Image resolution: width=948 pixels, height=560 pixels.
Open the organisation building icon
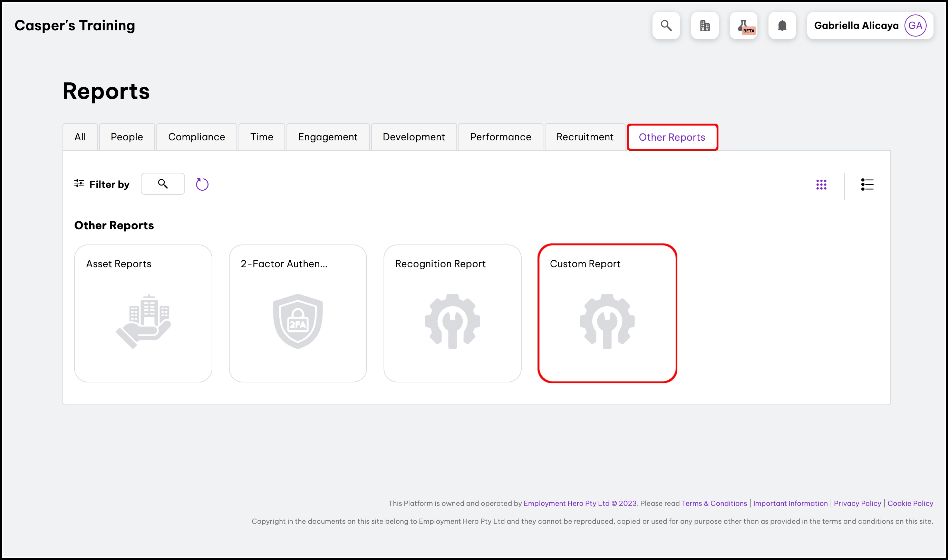[x=705, y=26]
